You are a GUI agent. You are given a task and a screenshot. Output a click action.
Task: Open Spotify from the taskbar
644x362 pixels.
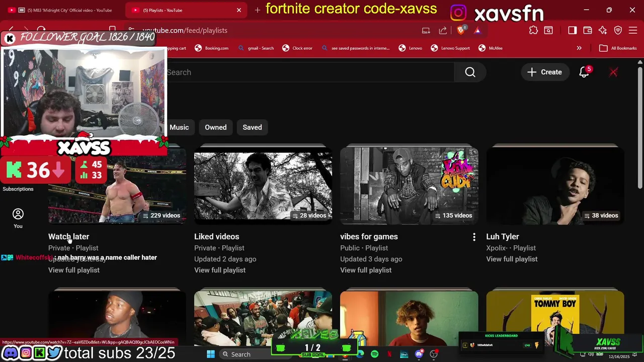pos(375,354)
